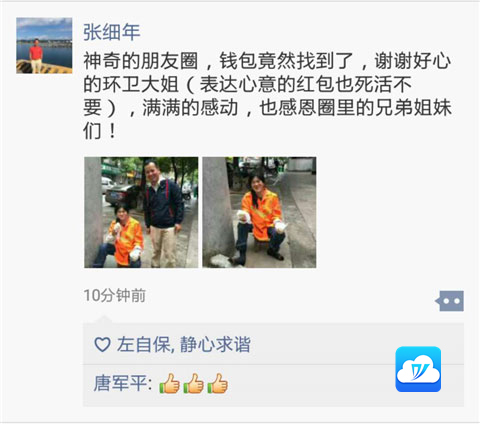The image size is (480, 424).
Task: Select post text line starting 的环卫大姐
Action: (248, 84)
